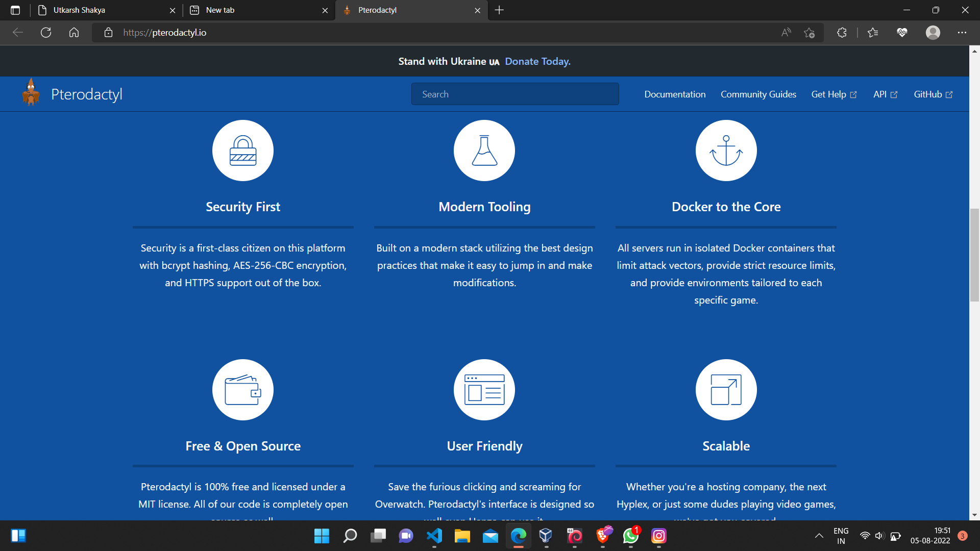This screenshot has height=551, width=980.
Task: Open Read aloud icon in address bar
Action: click(786, 33)
